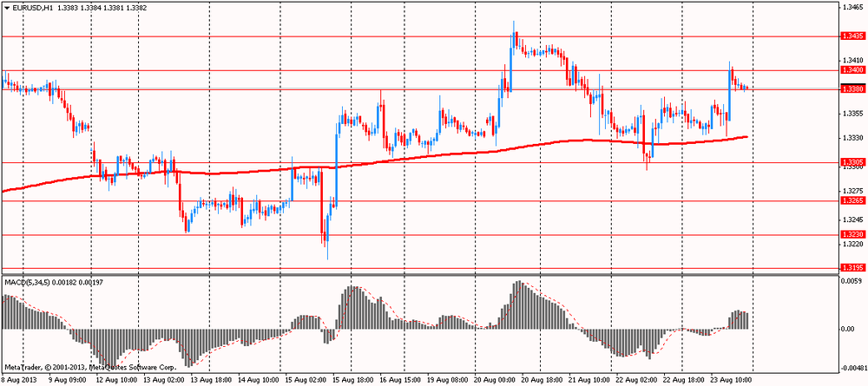The image size is (868, 386).
Task: Click the 22 Aug 18:00 time label
Action: (682, 381)
